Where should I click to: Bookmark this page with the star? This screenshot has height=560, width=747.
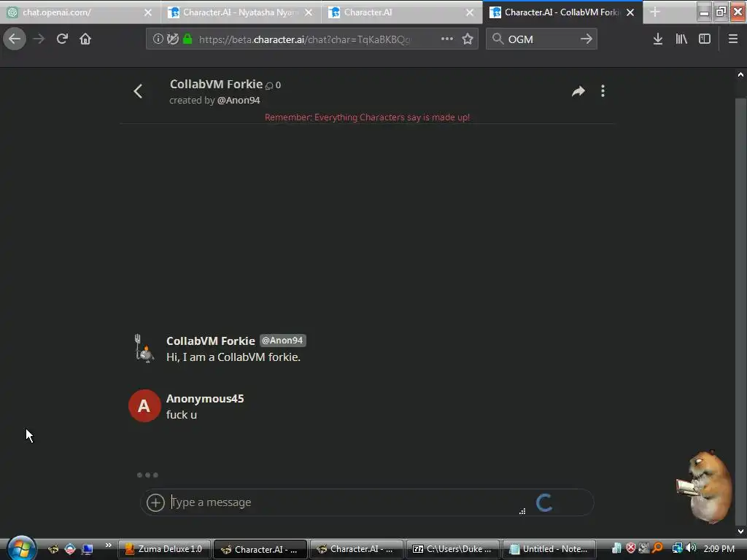click(x=468, y=39)
